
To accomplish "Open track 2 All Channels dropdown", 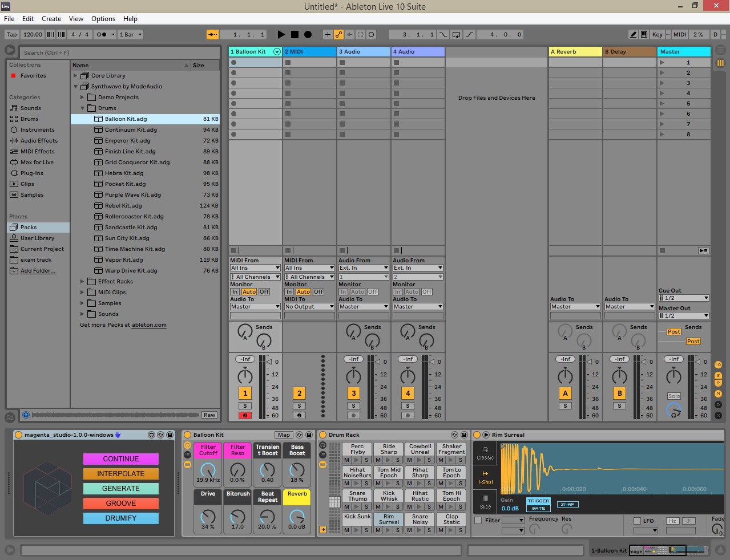I will click(309, 277).
